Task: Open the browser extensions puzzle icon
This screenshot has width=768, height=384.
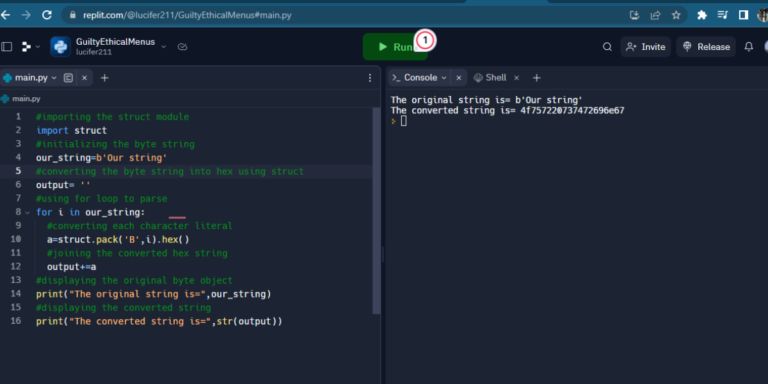Action: [702, 15]
